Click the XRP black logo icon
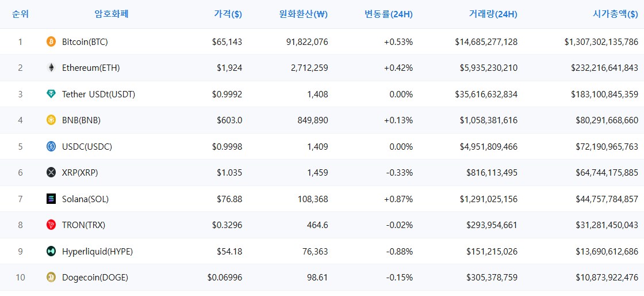Image resolution: width=644 pixels, height=296 pixels. tap(51, 173)
